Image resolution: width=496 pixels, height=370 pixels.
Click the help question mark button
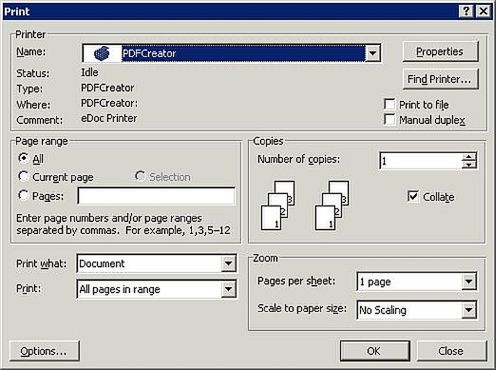point(466,12)
